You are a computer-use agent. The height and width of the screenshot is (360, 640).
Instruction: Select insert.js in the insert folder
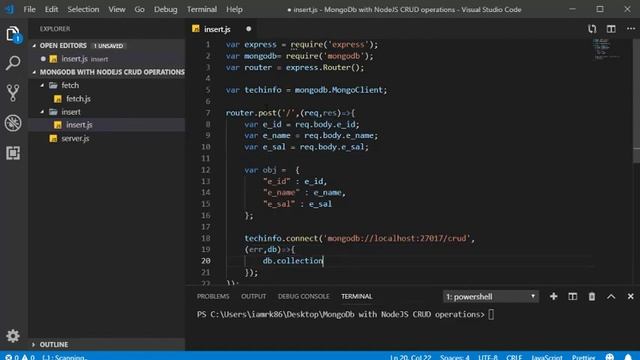click(79, 124)
